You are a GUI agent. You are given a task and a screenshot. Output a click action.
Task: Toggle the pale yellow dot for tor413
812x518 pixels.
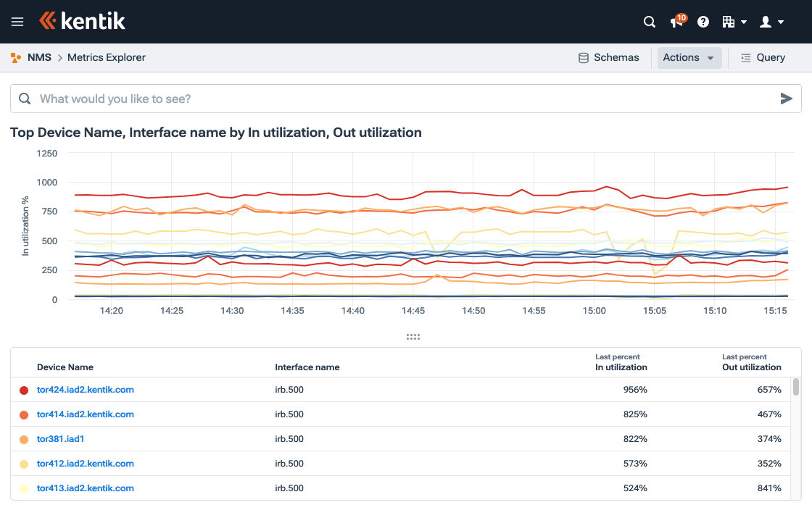click(x=23, y=488)
